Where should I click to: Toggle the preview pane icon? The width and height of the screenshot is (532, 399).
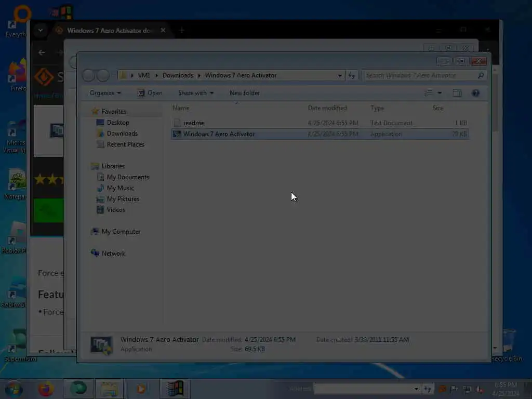[x=457, y=93]
